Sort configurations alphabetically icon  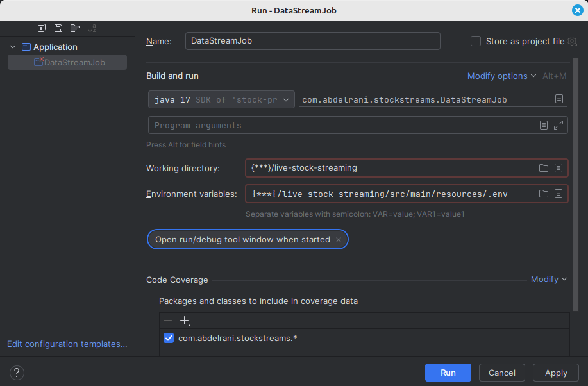coord(92,28)
